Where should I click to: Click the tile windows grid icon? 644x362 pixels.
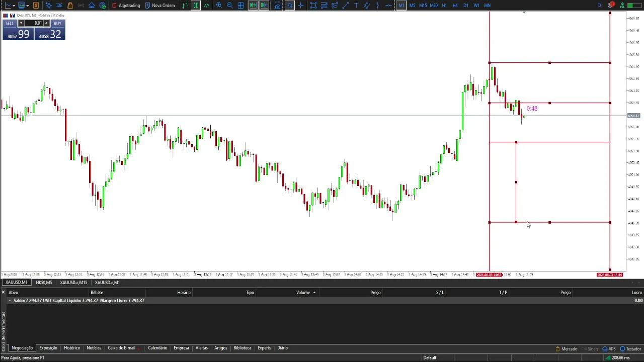pos(240,5)
